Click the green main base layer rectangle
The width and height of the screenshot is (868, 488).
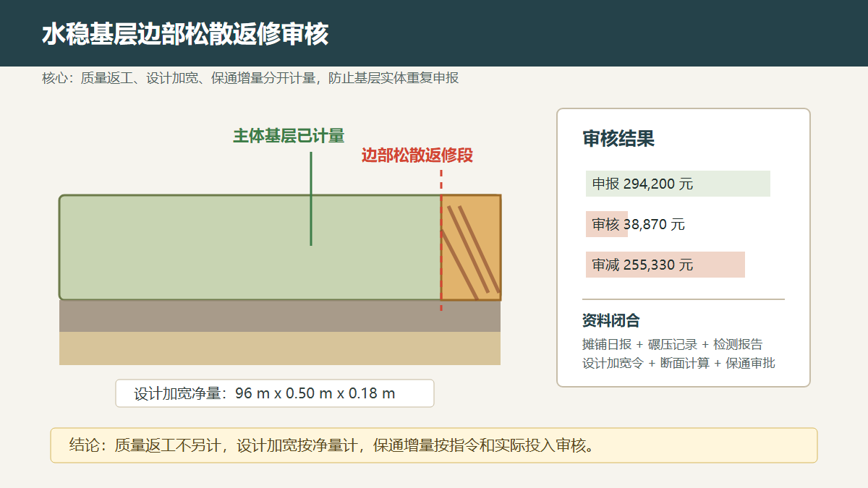tap(250, 247)
